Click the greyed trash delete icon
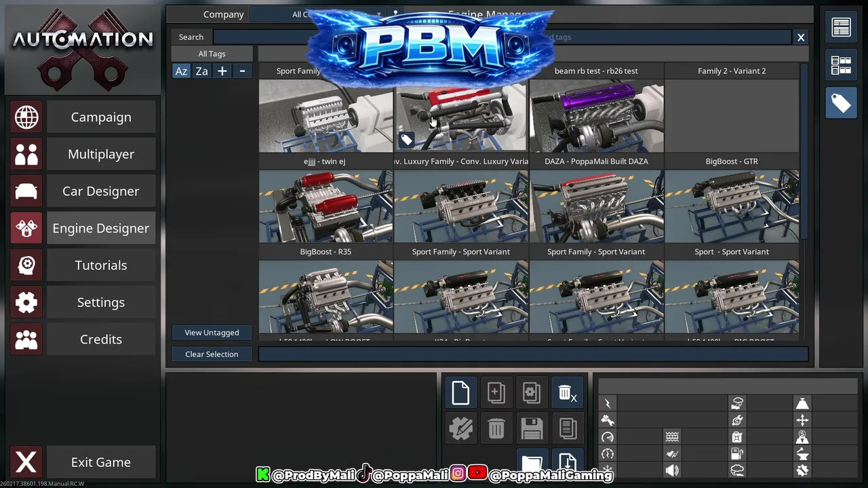868x488 pixels. click(496, 428)
